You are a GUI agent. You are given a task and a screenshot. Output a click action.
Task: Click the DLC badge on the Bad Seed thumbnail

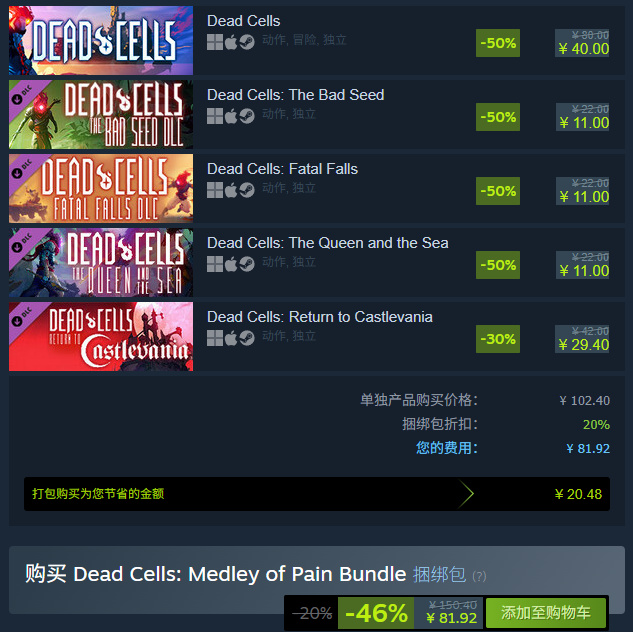coord(22,95)
